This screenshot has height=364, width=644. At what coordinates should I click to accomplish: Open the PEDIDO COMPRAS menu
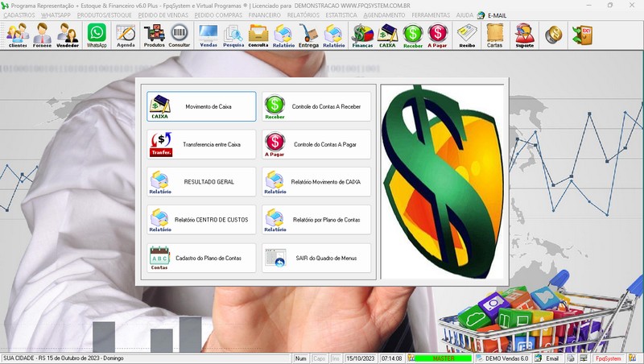(x=218, y=15)
